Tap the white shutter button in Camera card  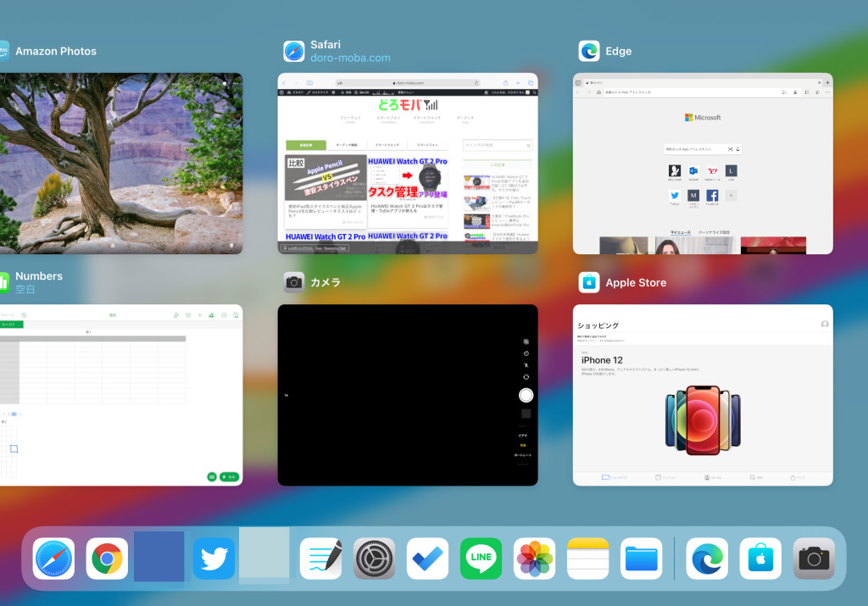pos(526,395)
